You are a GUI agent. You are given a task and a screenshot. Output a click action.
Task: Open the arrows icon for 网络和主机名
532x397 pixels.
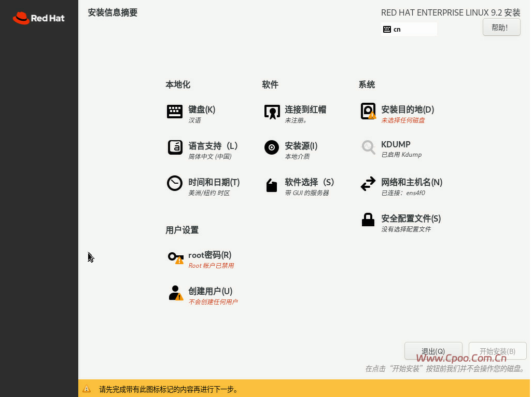point(368,184)
